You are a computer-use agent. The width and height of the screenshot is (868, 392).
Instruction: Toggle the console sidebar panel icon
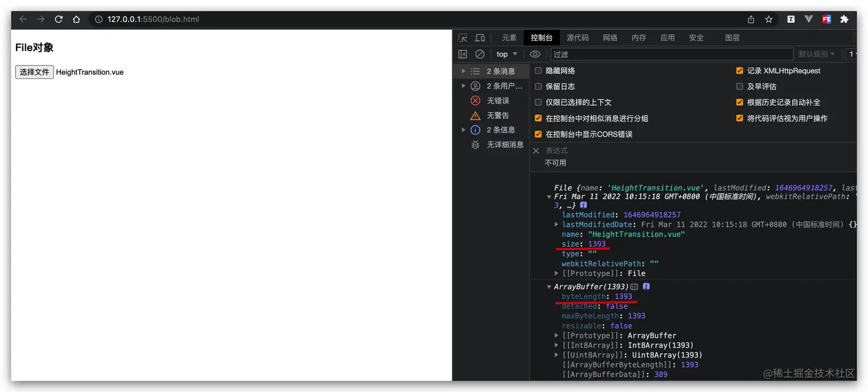pyautogui.click(x=463, y=54)
